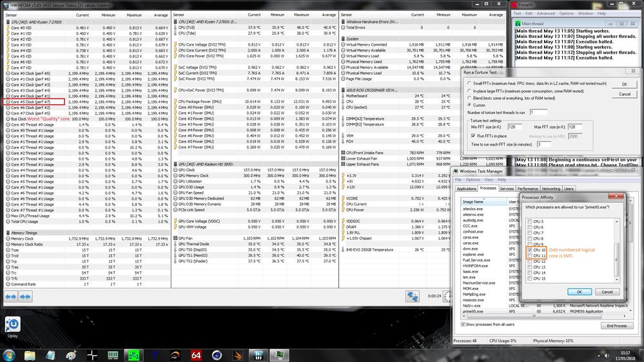Toggle Run FFTs in-place checkbox

[x=474, y=136]
